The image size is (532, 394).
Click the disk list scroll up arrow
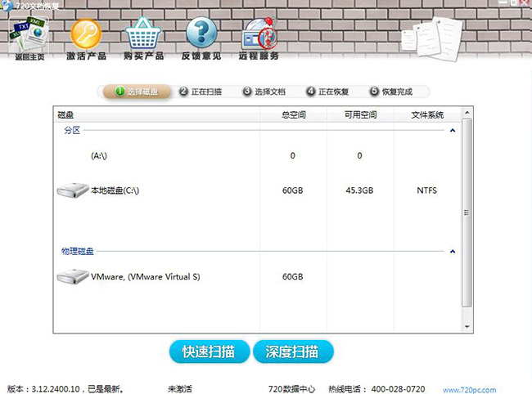[x=467, y=112]
